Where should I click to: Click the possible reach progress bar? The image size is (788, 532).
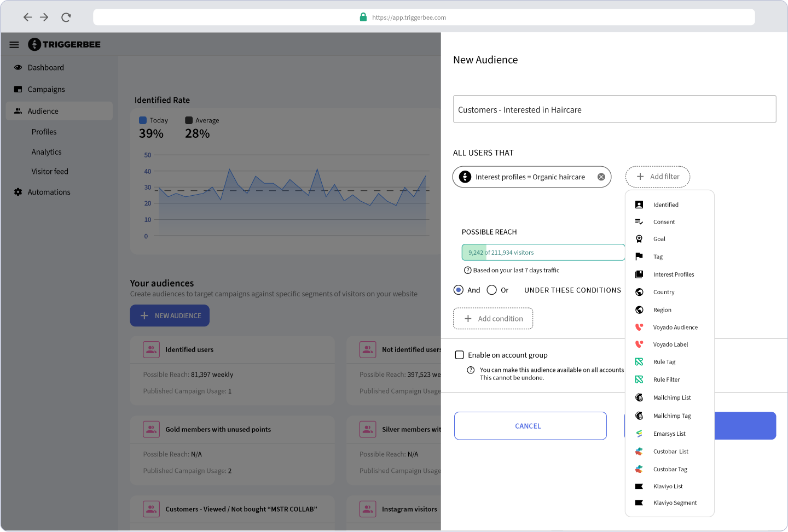point(543,253)
